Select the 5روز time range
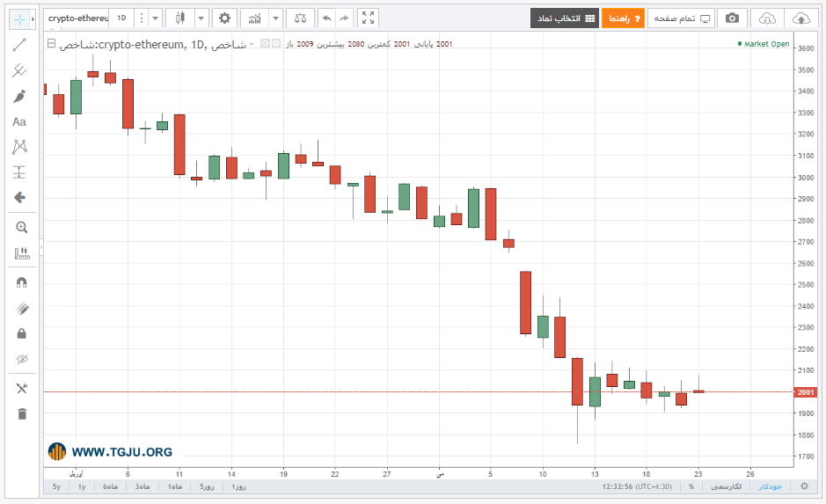 click(207, 486)
